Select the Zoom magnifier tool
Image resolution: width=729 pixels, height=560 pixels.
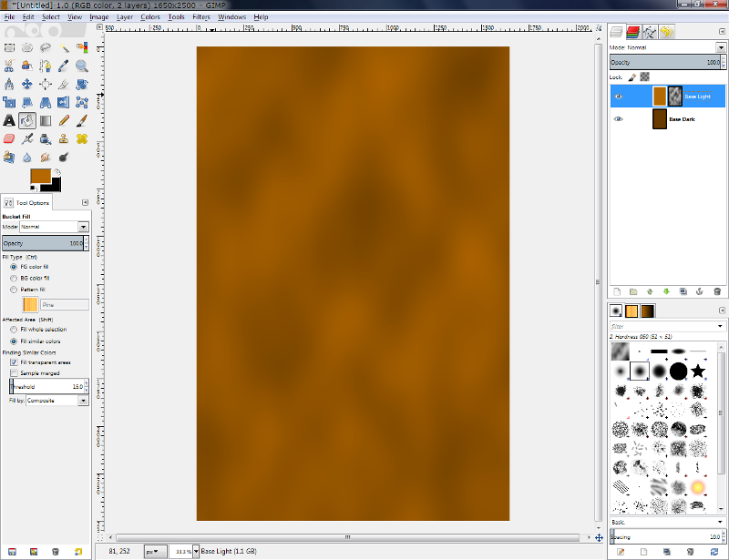[x=82, y=66]
